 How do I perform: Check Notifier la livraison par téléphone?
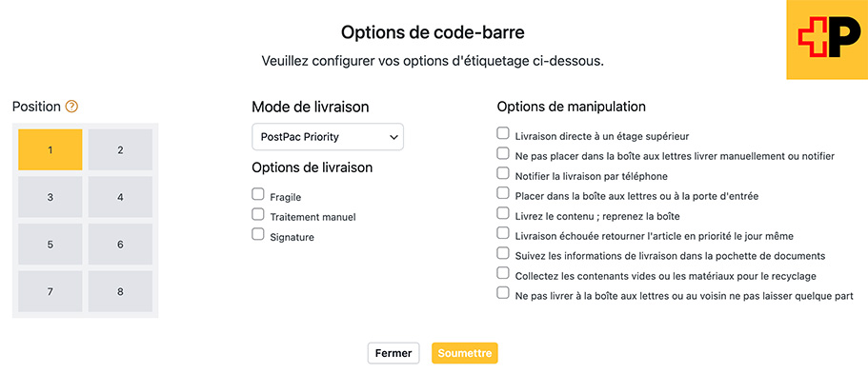[503, 173]
